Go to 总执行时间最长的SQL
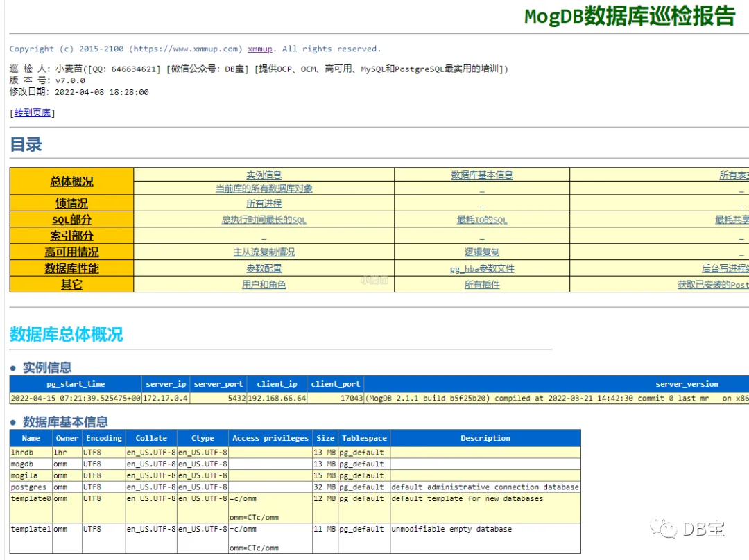 coord(264,220)
